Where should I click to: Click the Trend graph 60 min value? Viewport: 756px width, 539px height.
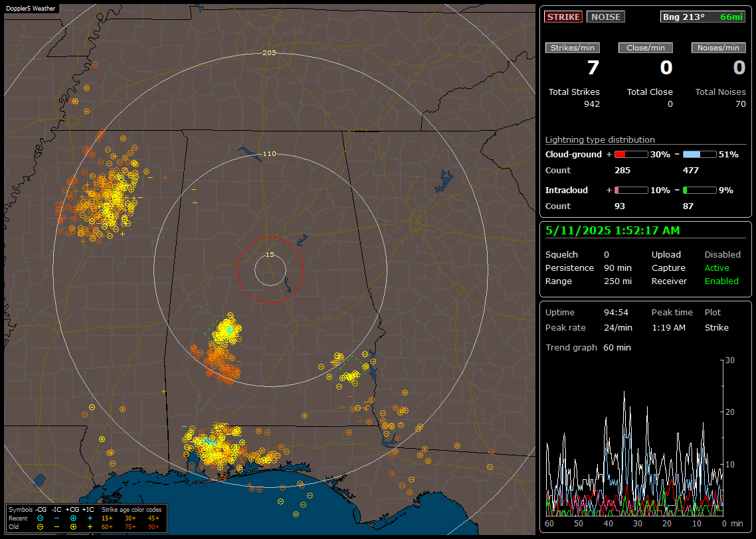pyautogui.click(x=617, y=348)
